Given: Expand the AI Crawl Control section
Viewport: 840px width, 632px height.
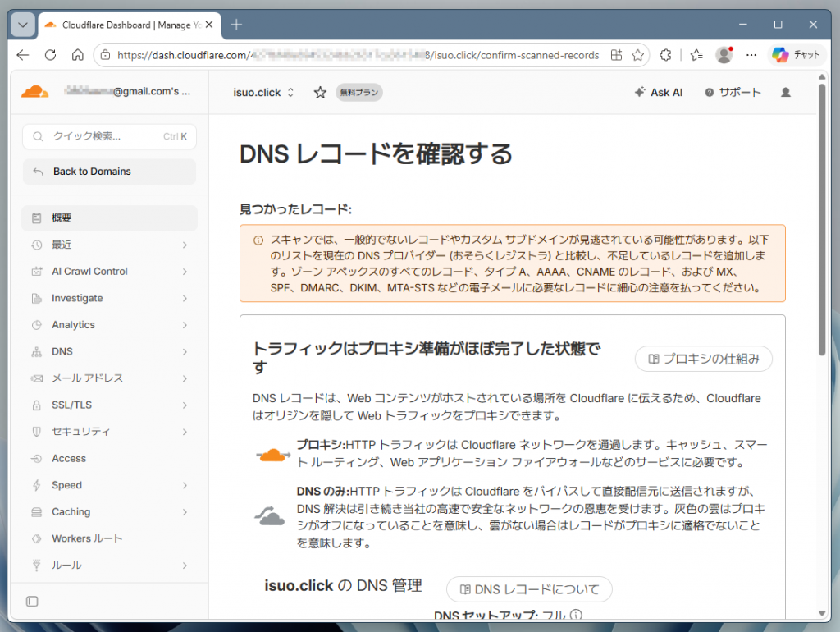Looking at the screenshot, I should 185,272.
